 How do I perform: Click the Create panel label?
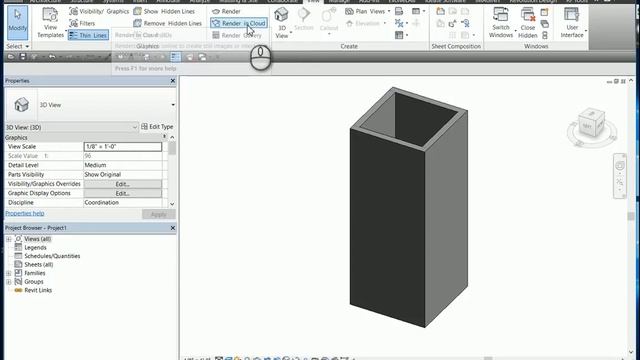(349, 47)
